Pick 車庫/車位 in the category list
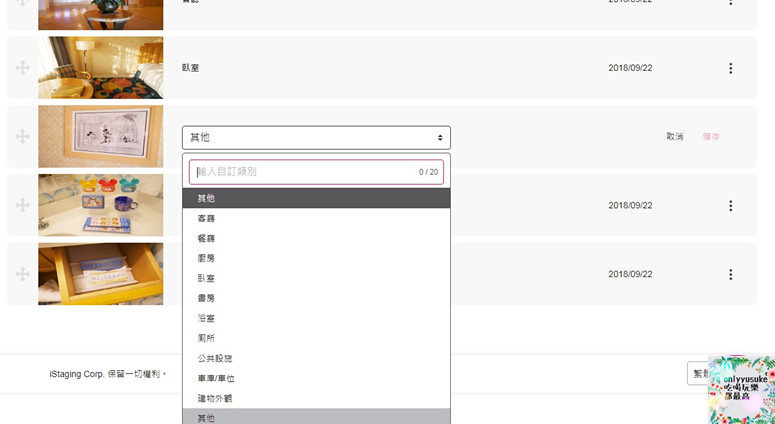The image size is (775, 424). tap(316, 379)
